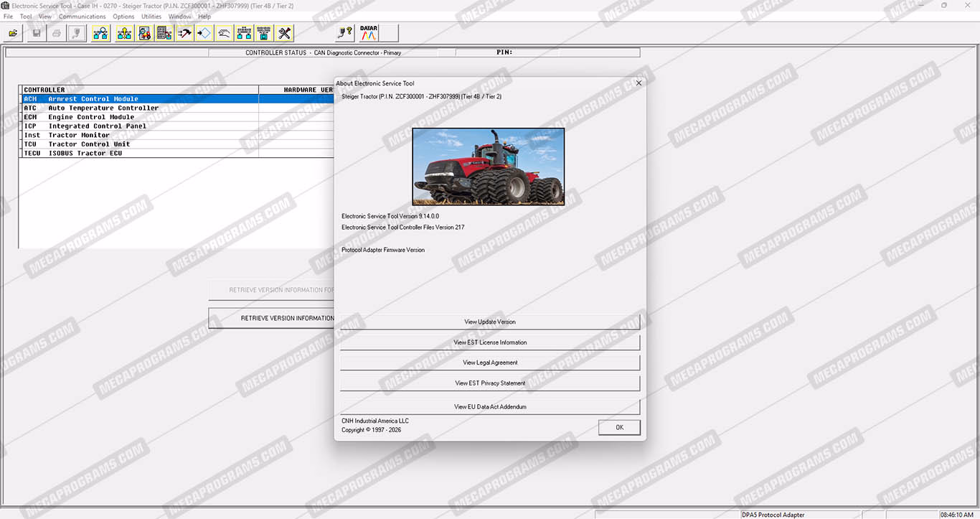Select the hammer with arrows icon
The height and width of the screenshot is (519, 980).
[184, 33]
